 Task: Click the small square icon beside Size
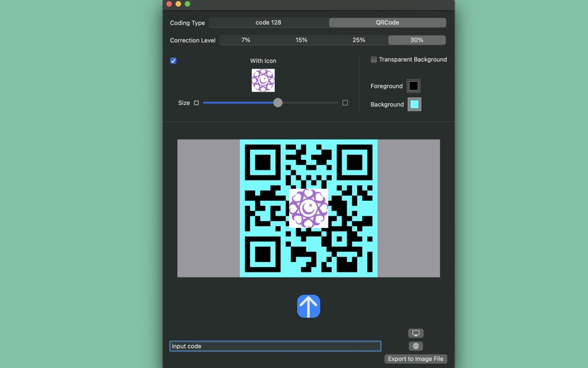[x=196, y=102]
